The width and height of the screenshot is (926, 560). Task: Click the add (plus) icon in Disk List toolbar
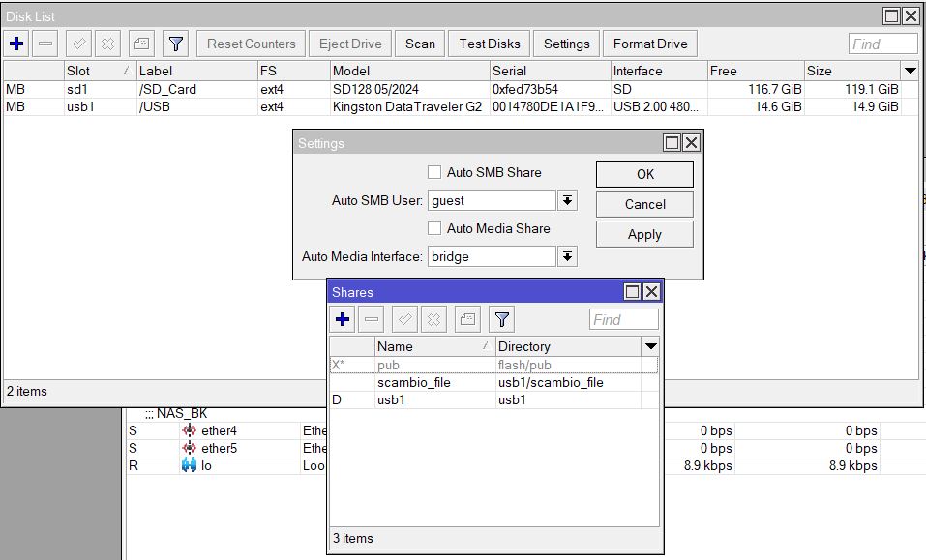pyautogui.click(x=16, y=44)
